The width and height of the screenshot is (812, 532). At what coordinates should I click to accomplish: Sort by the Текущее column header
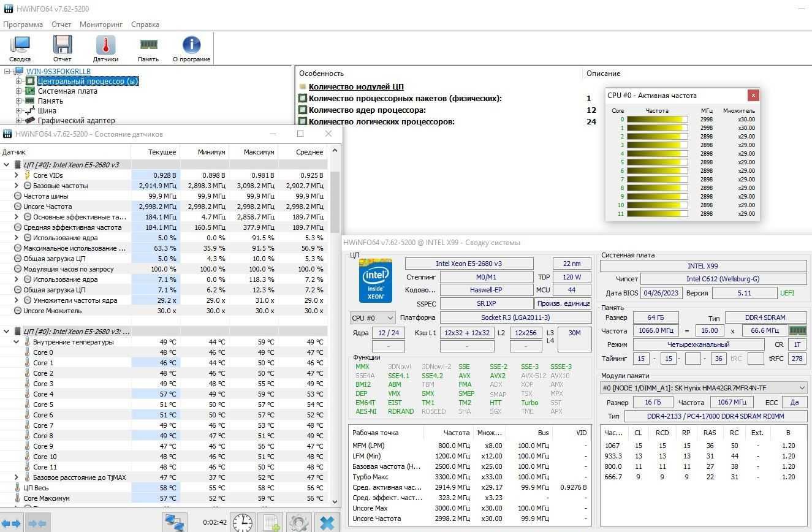156,151
